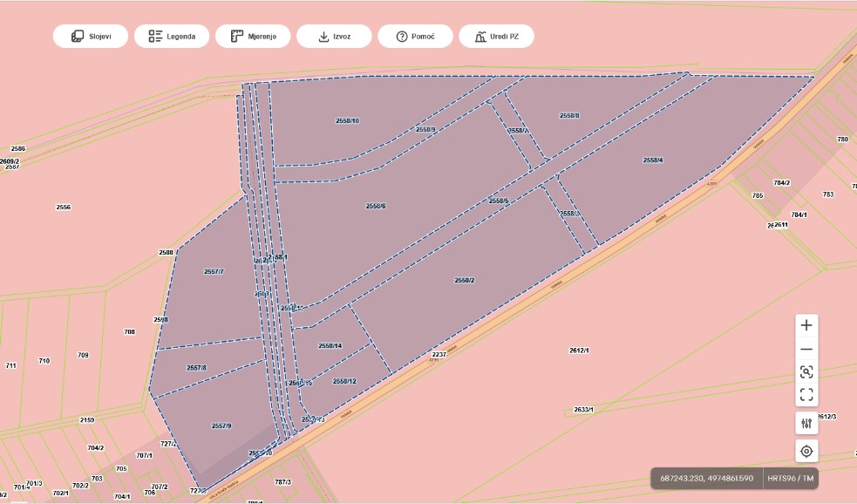Open the Pomoć help menu
Image resolution: width=857 pixels, height=504 pixels.
[415, 37]
